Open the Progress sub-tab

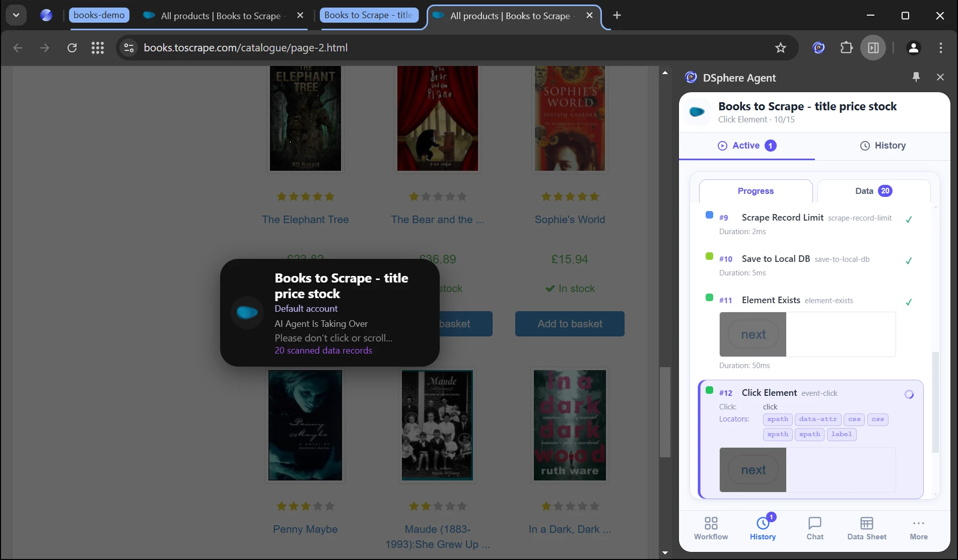(756, 191)
